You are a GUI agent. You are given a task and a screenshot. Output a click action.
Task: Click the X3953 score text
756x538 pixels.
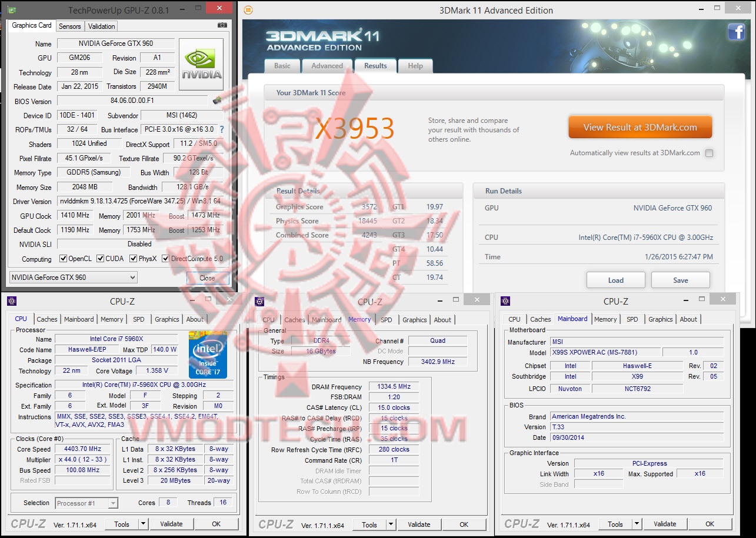355,129
